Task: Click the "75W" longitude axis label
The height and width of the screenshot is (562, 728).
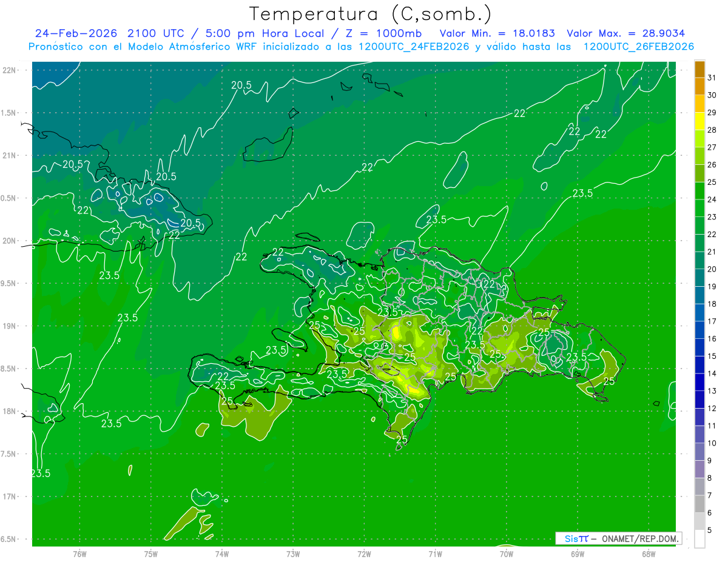Action: 151,554
